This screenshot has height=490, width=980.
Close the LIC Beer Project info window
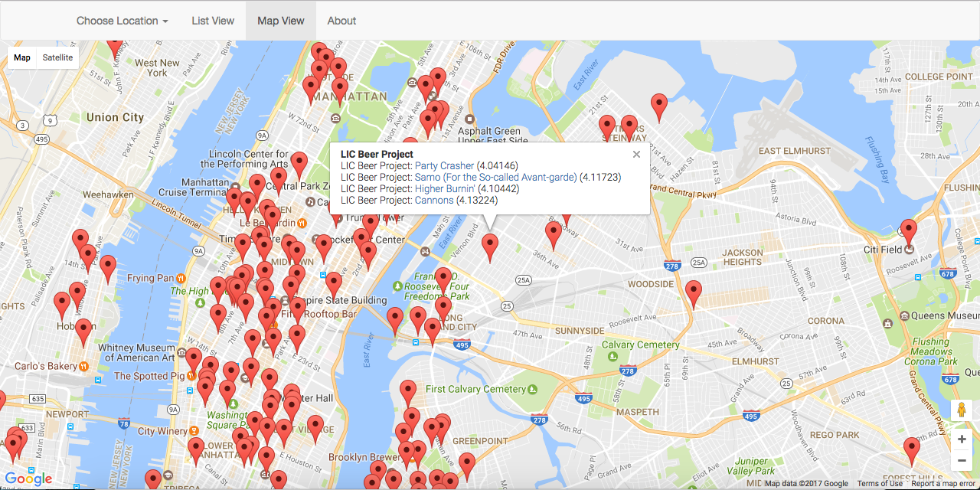636,155
